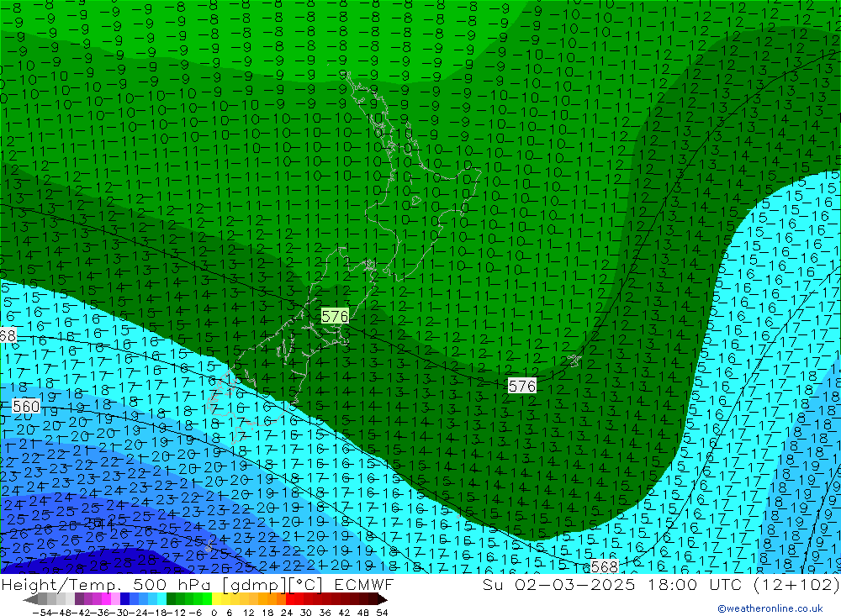Image resolution: width=841 pixels, height=616 pixels.
Task: Click the 30 value on the temperature legend
Action: (306, 613)
